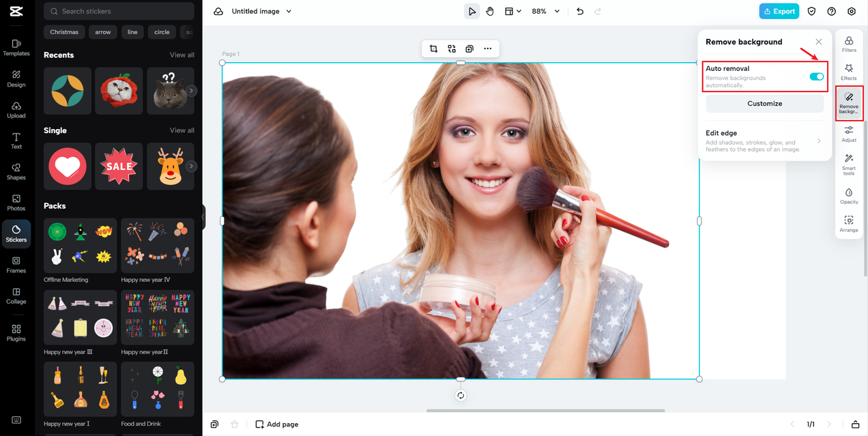Open the Plugins panel
868x436 pixels.
coord(16,333)
